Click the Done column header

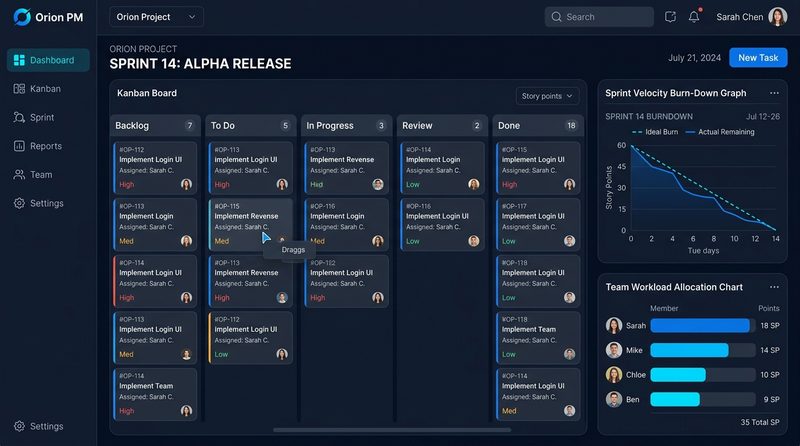click(x=538, y=126)
